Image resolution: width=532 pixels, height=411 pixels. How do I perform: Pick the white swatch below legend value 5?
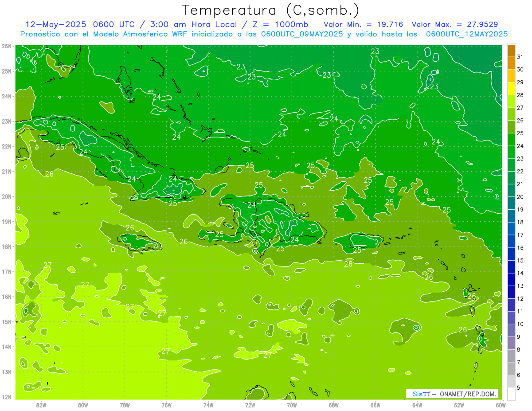click(512, 394)
